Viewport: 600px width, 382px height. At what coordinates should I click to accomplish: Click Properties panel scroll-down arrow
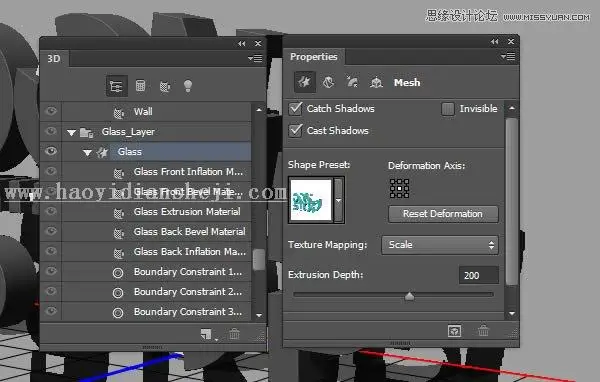512,313
